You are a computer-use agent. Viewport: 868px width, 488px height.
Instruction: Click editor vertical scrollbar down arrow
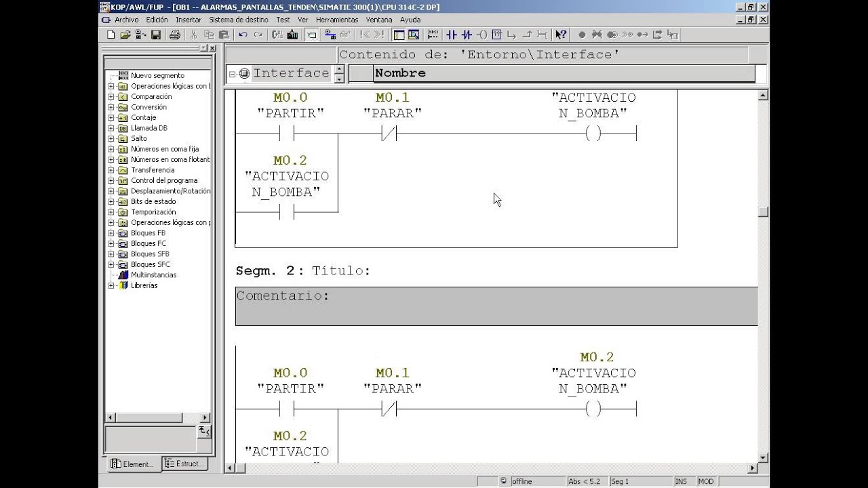(x=763, y=457)
